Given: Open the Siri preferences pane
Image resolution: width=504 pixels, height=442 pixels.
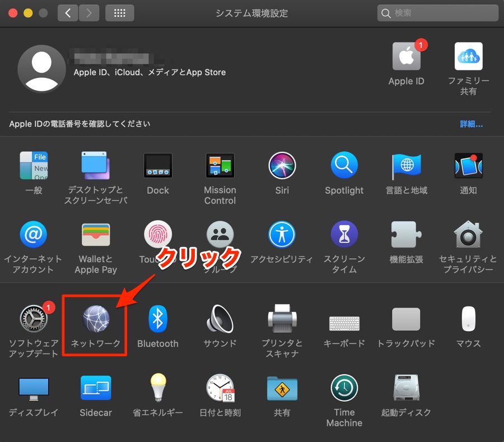Looking at the screenshot, I should click(x=282, y=166).
